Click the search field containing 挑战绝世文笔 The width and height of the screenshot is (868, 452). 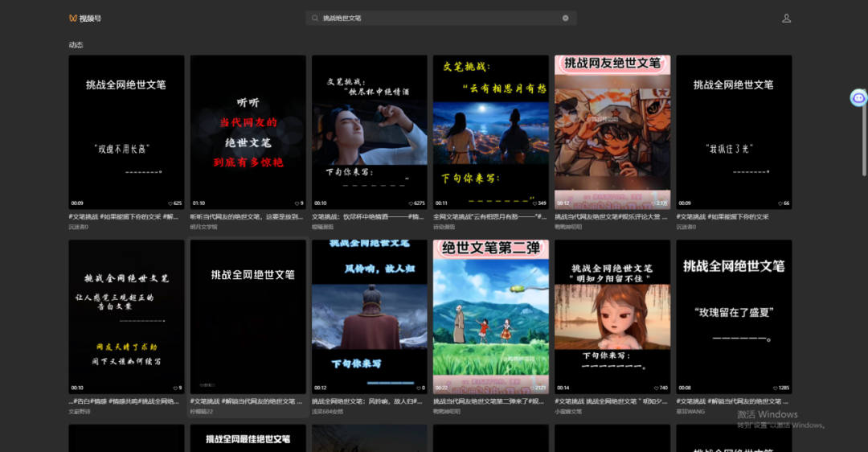coord(440,18)
